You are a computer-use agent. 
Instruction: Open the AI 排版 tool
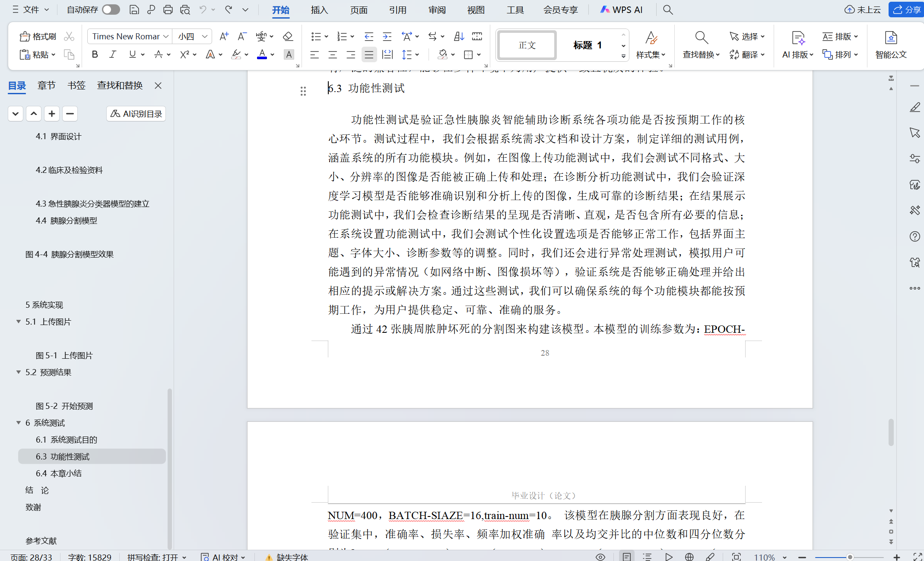(798, 45)
